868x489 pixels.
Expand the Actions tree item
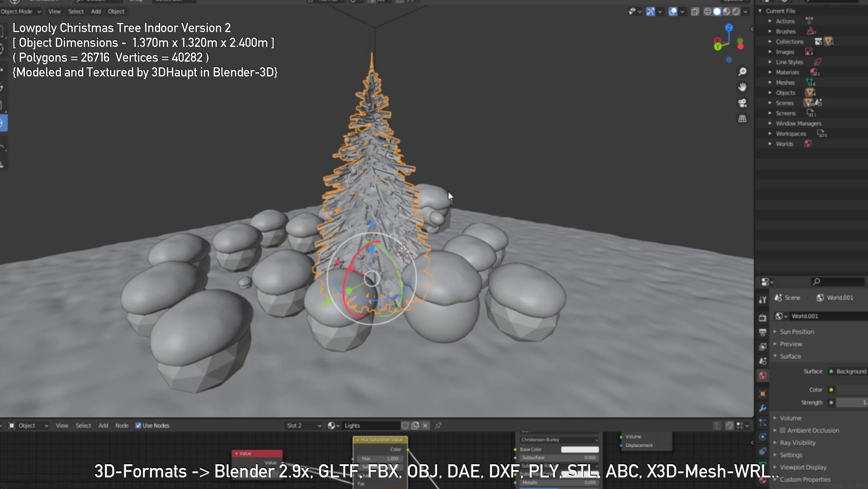click(770, 21)
